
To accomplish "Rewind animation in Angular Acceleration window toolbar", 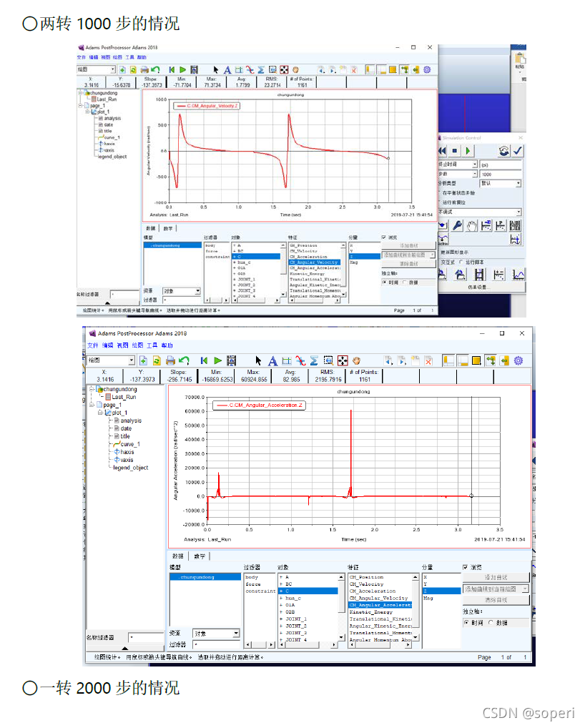I will pos(205,360).
